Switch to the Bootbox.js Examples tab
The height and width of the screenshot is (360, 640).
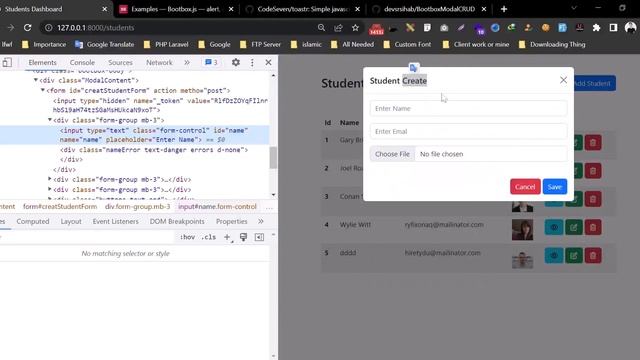pos(176,9)
